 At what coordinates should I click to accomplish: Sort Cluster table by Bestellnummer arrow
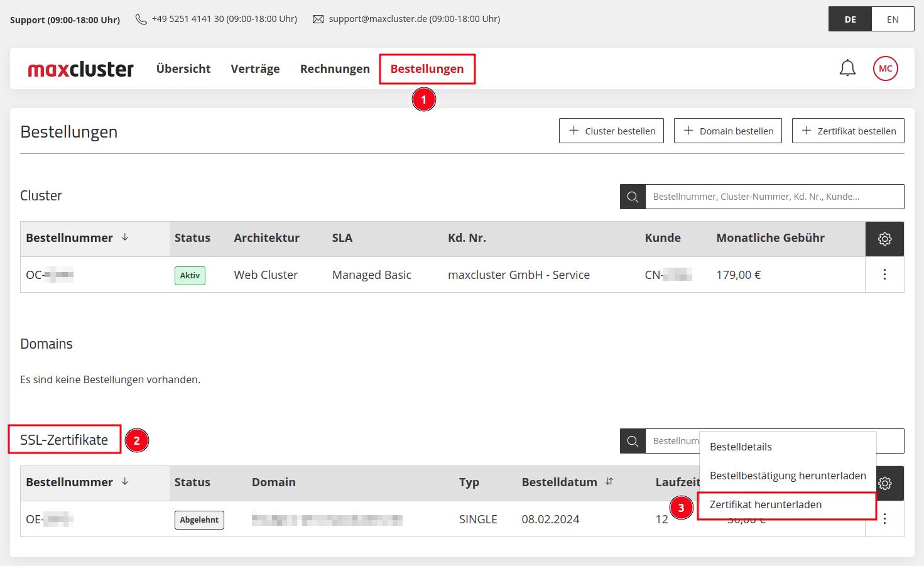(125, 237)
